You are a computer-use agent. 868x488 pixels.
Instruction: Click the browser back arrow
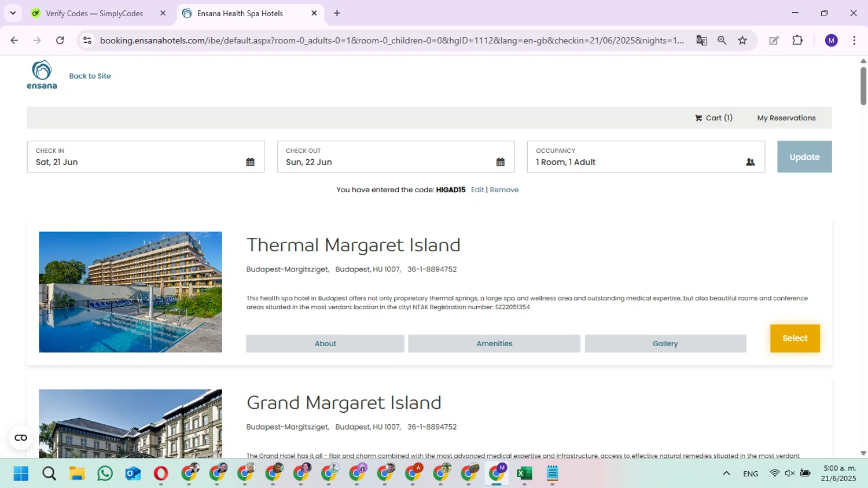click(x=14, y=41)
